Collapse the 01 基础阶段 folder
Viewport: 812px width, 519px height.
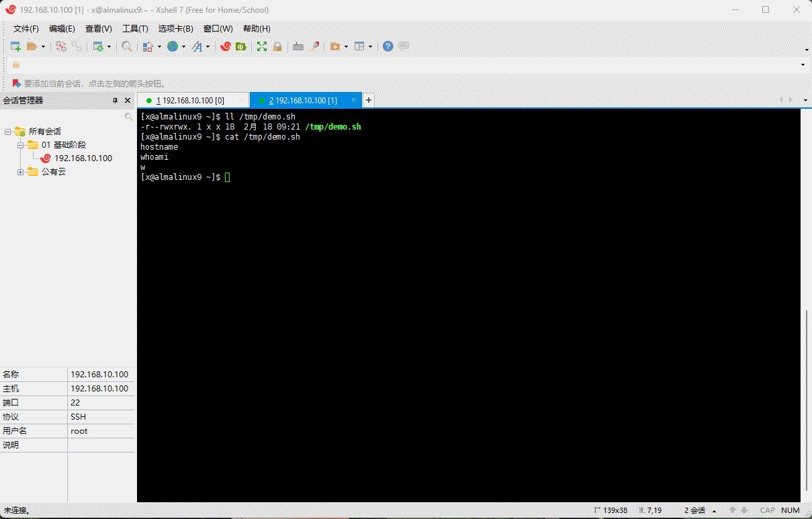point(21,145)
